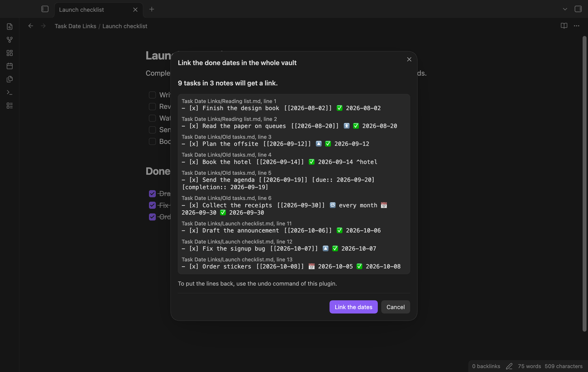Screen dimensions: 588x372
Task: Open Task Date Links breadcrumb folder
Action: [75, 26]
